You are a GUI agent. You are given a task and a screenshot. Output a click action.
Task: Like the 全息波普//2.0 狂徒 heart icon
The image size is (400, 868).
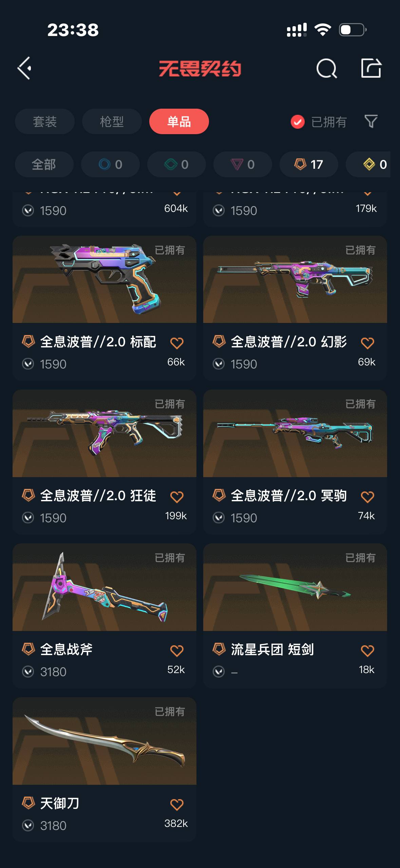(x=177, y=497)
